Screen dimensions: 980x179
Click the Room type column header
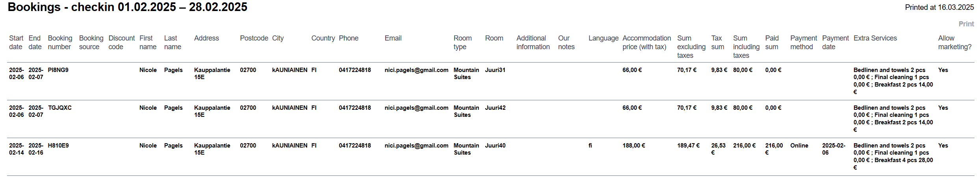pos(462,42)
